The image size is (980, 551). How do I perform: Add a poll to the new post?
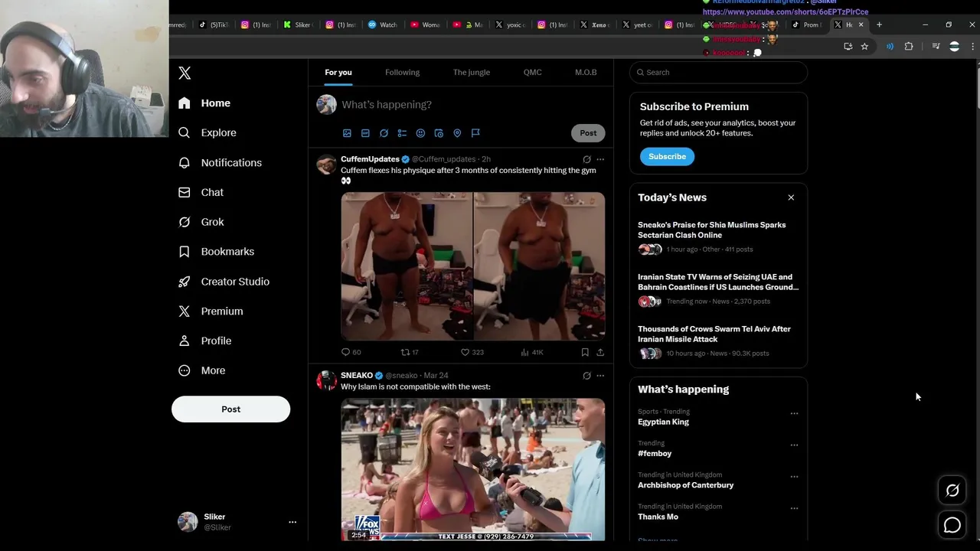tap(402, 133)
